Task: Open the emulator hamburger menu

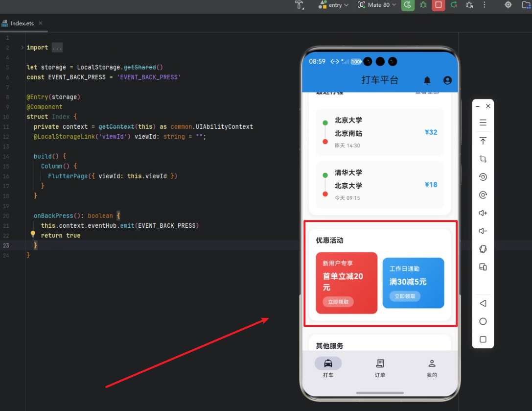Action: click(x=483, y=122)
